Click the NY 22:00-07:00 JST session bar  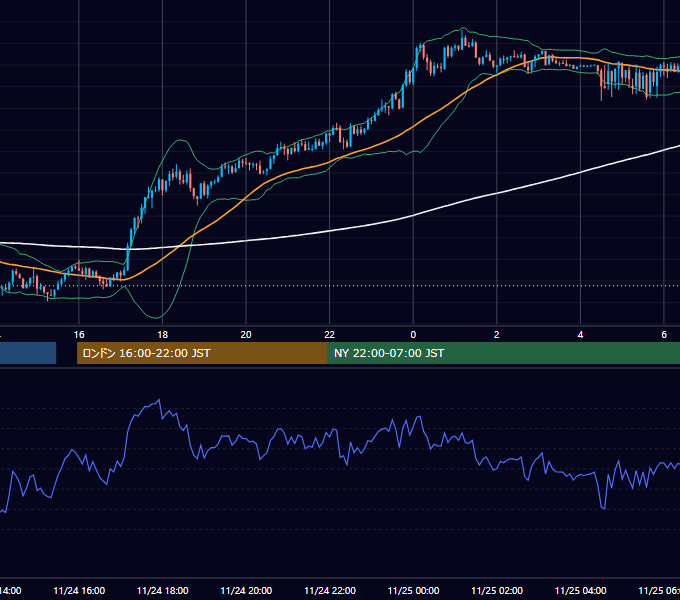click(504, 353)
